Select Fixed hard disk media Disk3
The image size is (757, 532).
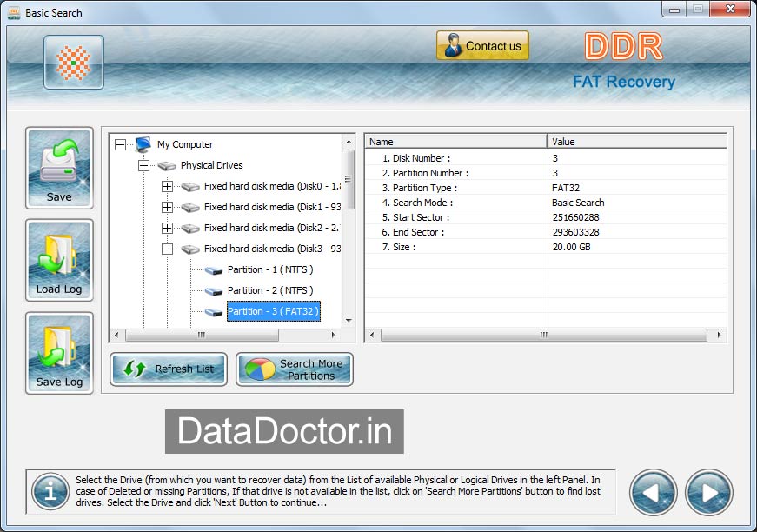[272, 249]
